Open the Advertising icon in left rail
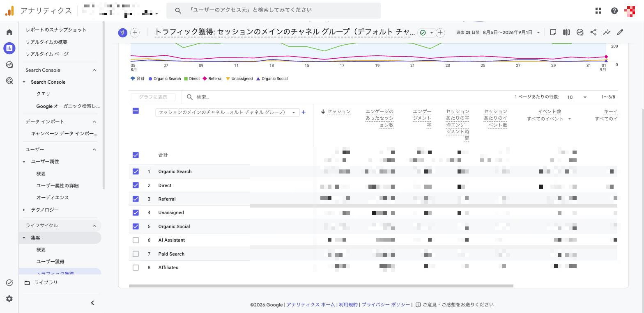Image resolution: width=644 pixels, height=313 pixels. point(9,80)
